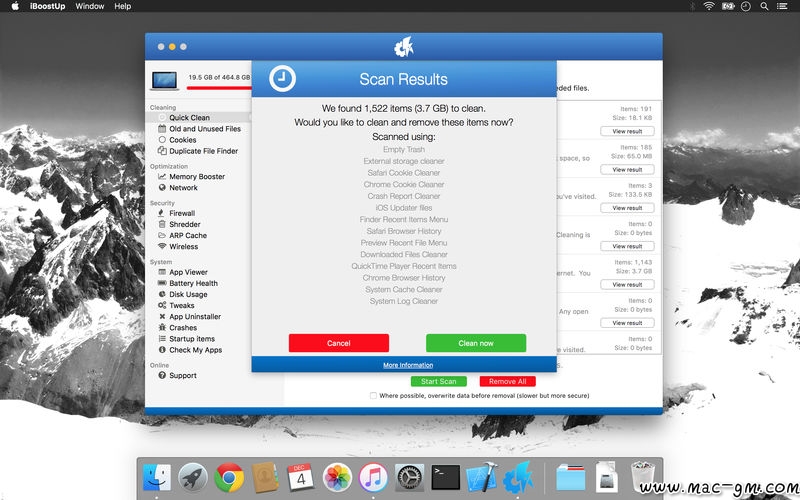Open the iBoostUp menu
Image resolution: width=800 pixels, height=500 pixels.
[47, 6]
